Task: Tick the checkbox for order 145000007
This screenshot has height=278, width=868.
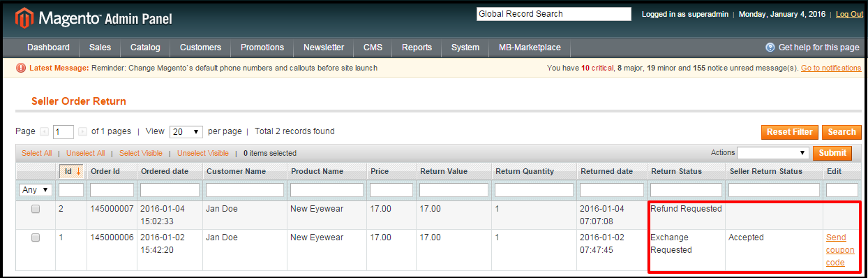Action: click(x=36, y=209)
